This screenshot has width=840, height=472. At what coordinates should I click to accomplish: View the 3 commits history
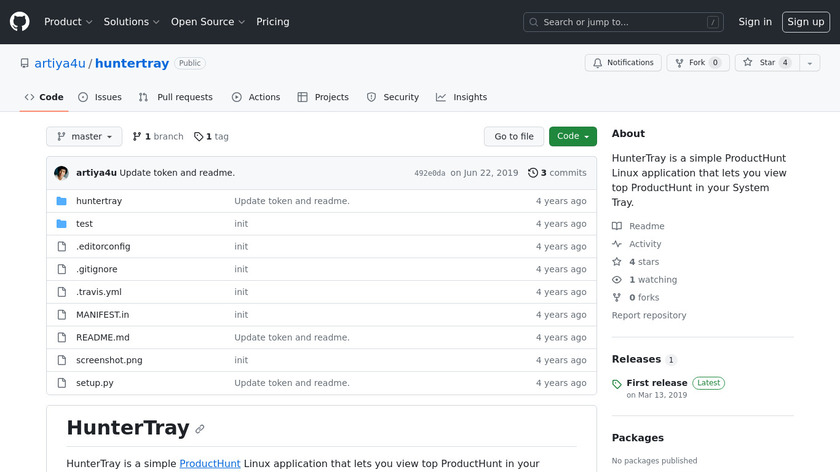click(557, 173)
